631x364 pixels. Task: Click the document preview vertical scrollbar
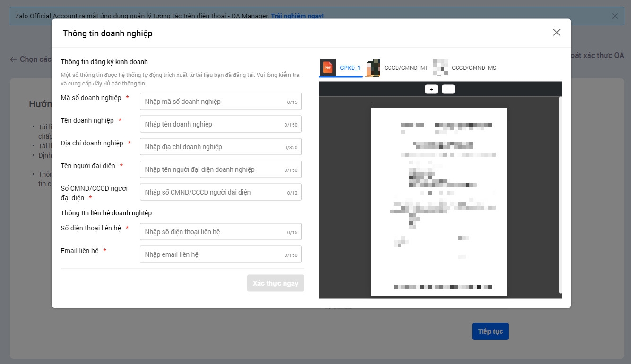[560, 195]
